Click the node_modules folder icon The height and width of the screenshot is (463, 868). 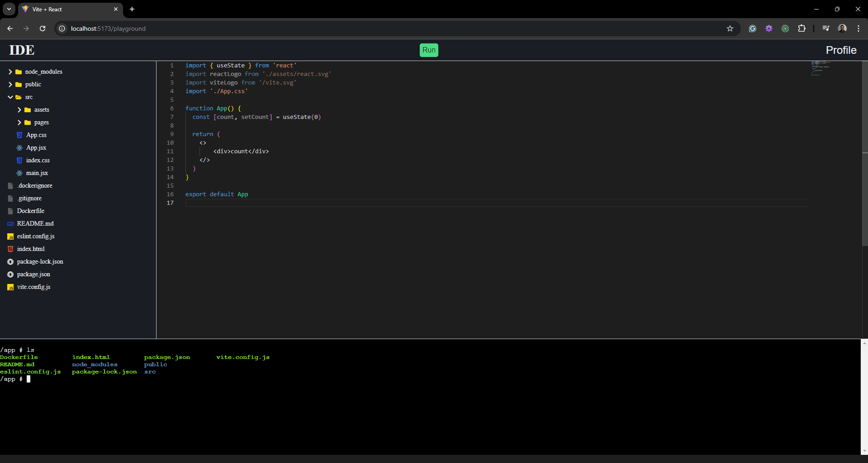point(19,72)
